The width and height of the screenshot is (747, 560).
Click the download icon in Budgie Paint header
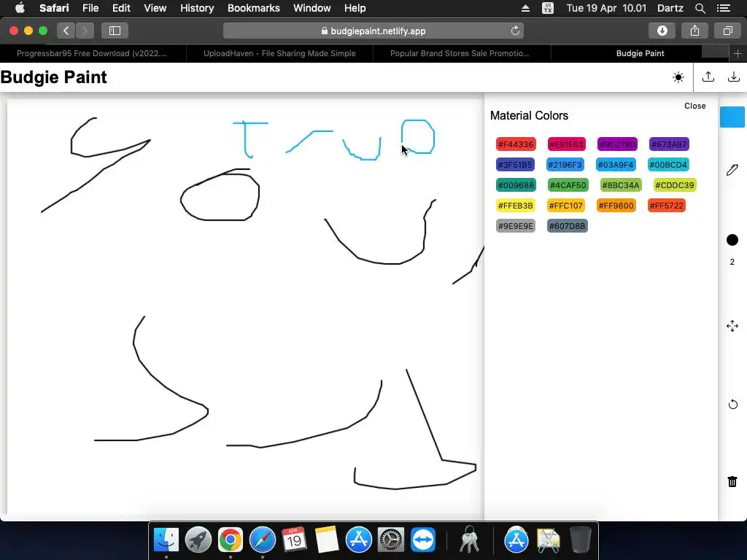(734, 77)
